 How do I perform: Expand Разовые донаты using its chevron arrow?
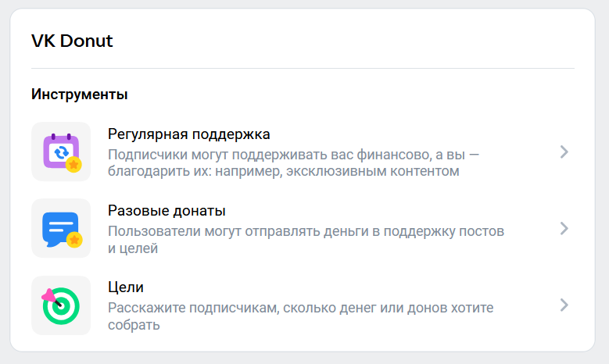(x=564, y=228)
